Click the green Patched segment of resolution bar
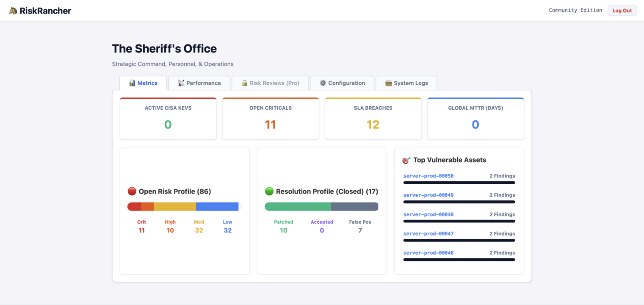644x305 pixels. 298,207
